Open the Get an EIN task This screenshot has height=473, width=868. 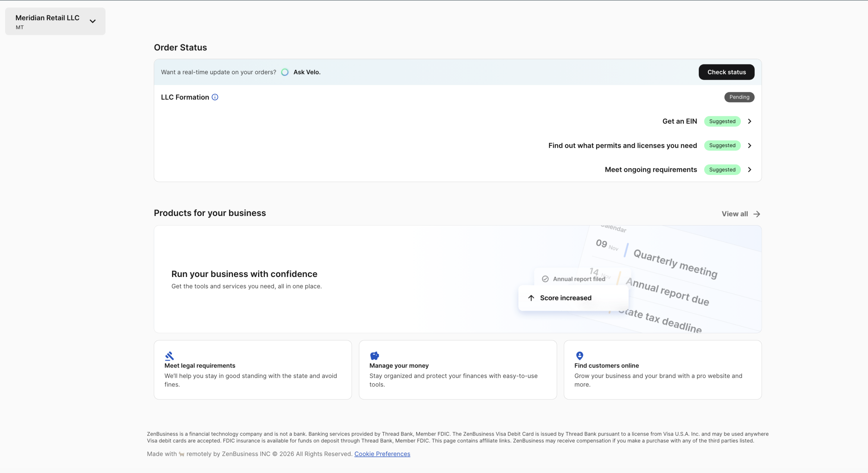(x=679, y=121)
